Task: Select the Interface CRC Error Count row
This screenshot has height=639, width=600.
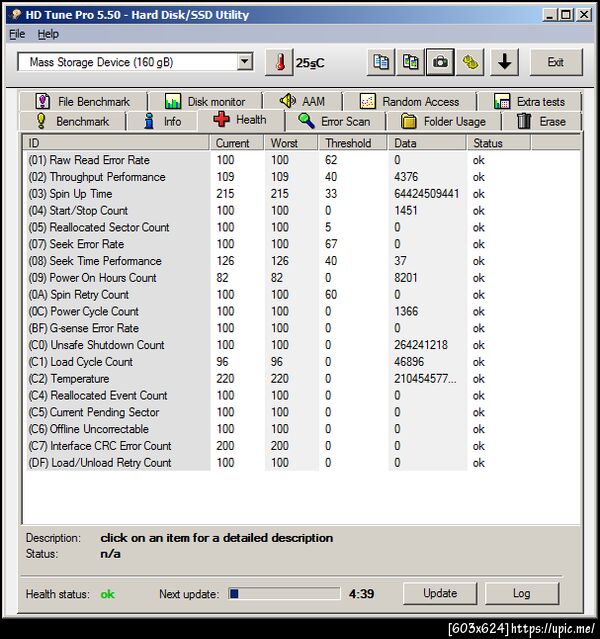Action: tap(302, 446)
